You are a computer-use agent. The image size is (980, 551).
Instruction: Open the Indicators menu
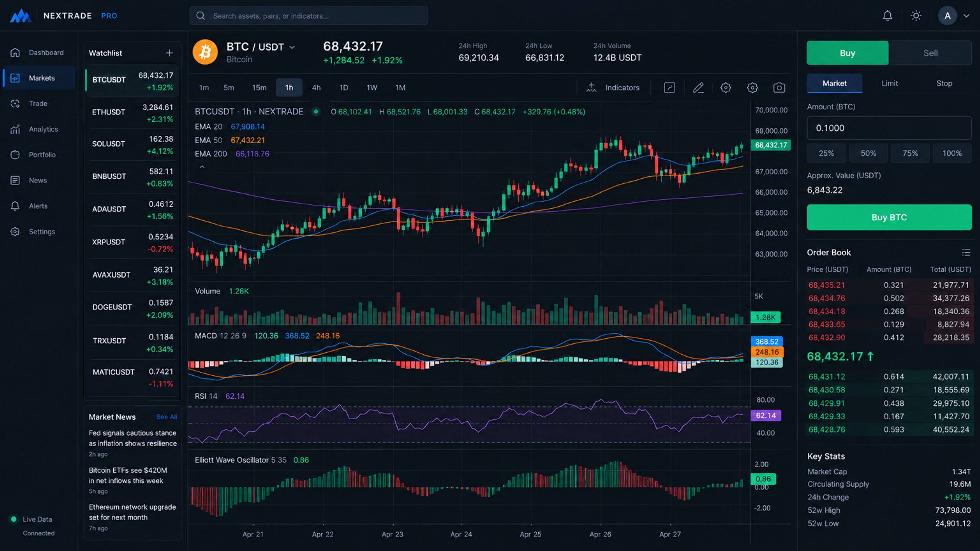[x=613, y=88]
